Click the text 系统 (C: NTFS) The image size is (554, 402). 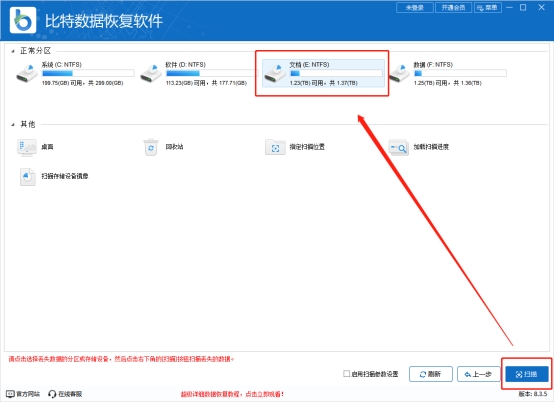[61, 65]
